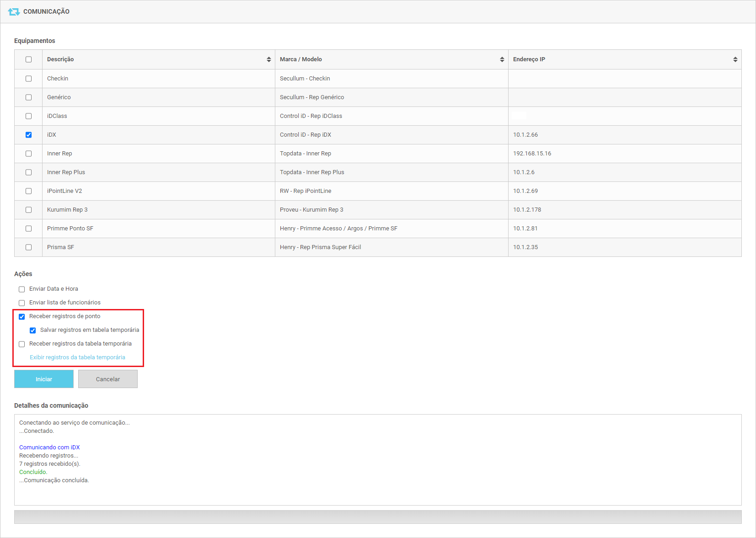
Task: Click the Endereço IP column header text
Action: 529,59
